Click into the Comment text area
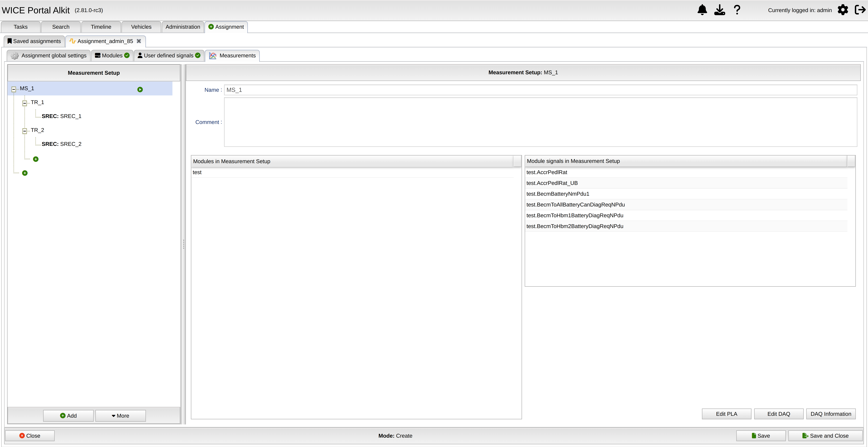 (540, 122)
